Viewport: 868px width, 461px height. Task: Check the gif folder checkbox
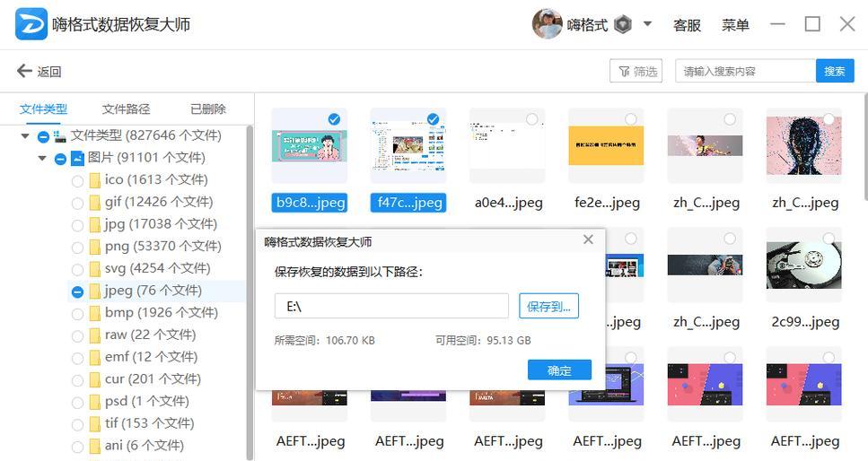click(x=77, y=203)
